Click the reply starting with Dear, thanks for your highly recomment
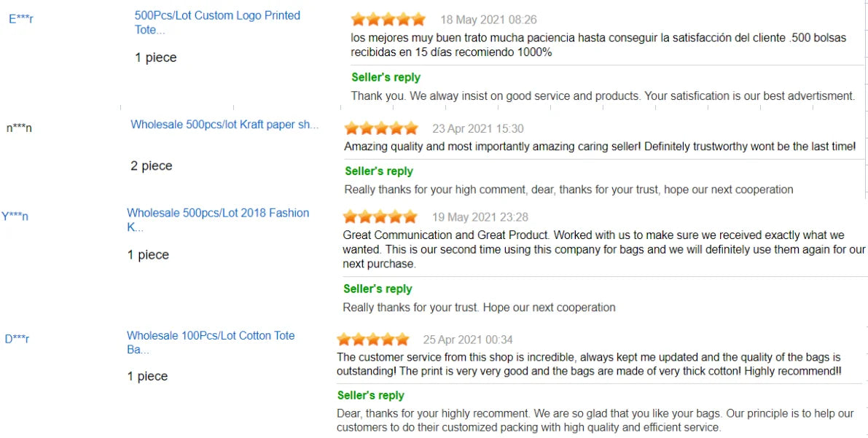The height and width of the screenshot is (438, 868). click(x=595, y=421)
